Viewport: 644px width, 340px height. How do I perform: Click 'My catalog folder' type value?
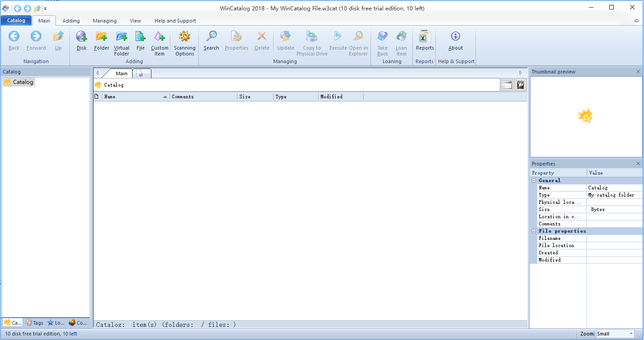click(x=615, y=195)
